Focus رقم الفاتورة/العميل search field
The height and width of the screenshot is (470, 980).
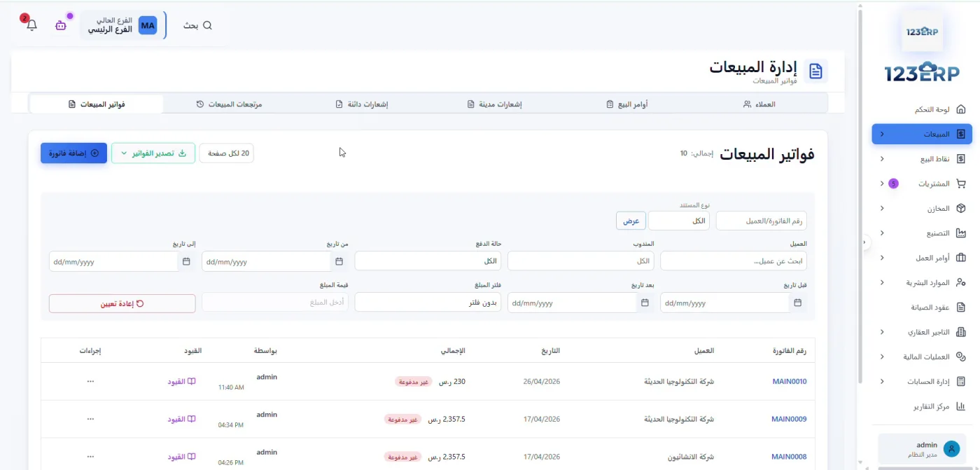(x=762, y=221)
